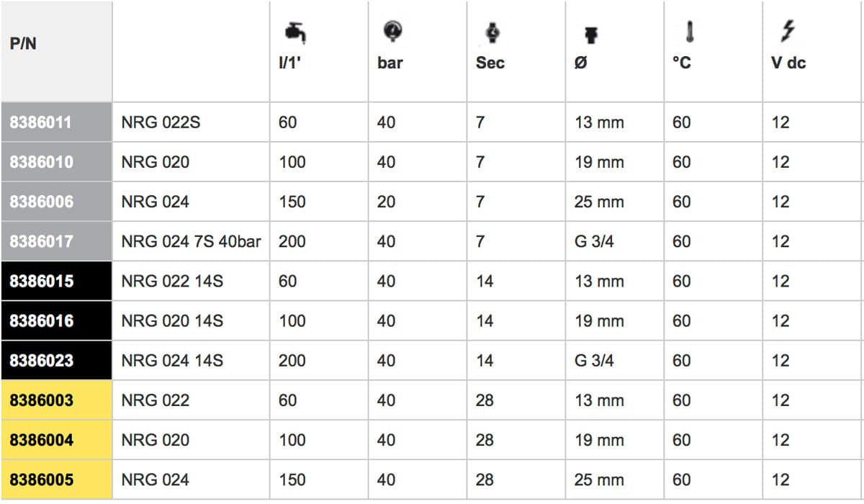Click black part number 8386015
The width and height of the screenshot is (864, 504).
[x=41, y=281]
